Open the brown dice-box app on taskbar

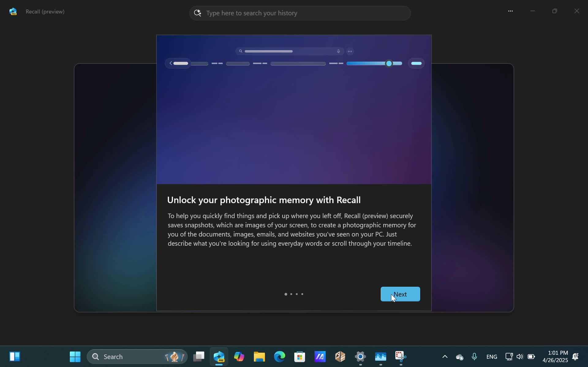[x=340, y=357]
